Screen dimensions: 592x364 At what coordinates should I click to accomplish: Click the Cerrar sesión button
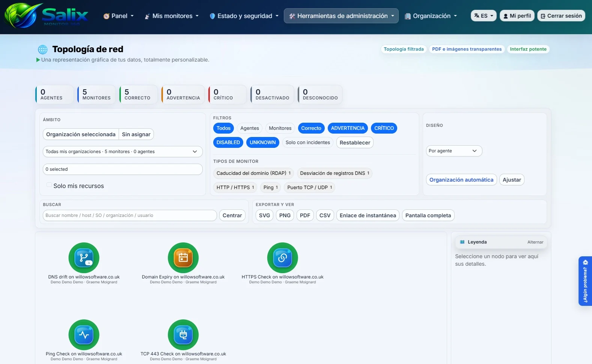click(561, 16)
